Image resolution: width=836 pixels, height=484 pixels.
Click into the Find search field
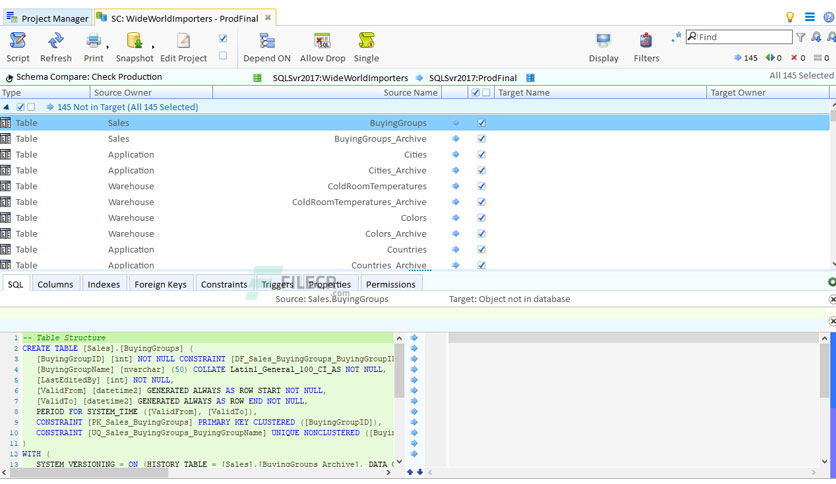(x=739, y=37)
